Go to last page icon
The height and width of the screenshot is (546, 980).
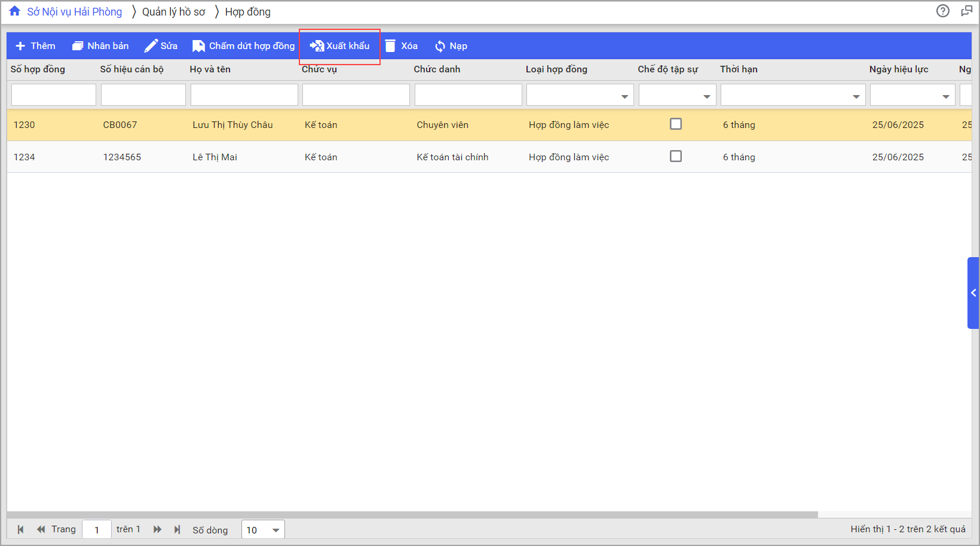tap(177, 529)
